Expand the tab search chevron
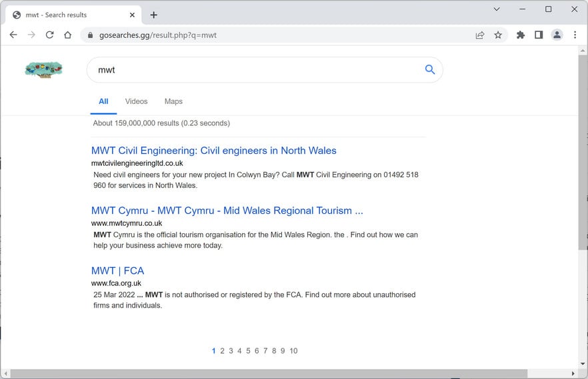The height and width of the screenshot is (379, 588). pos(497,9)
